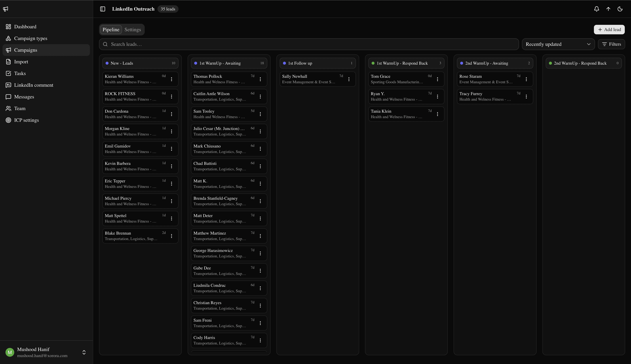Open Tracy Furrey card options menu

click(x=526, y=97)
